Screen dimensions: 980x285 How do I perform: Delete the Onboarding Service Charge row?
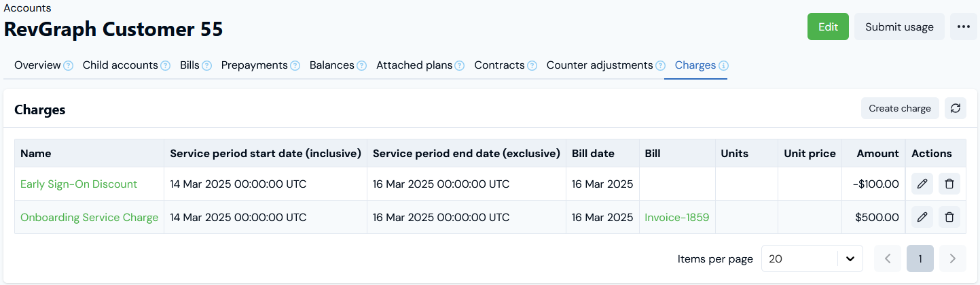(949, 217)
